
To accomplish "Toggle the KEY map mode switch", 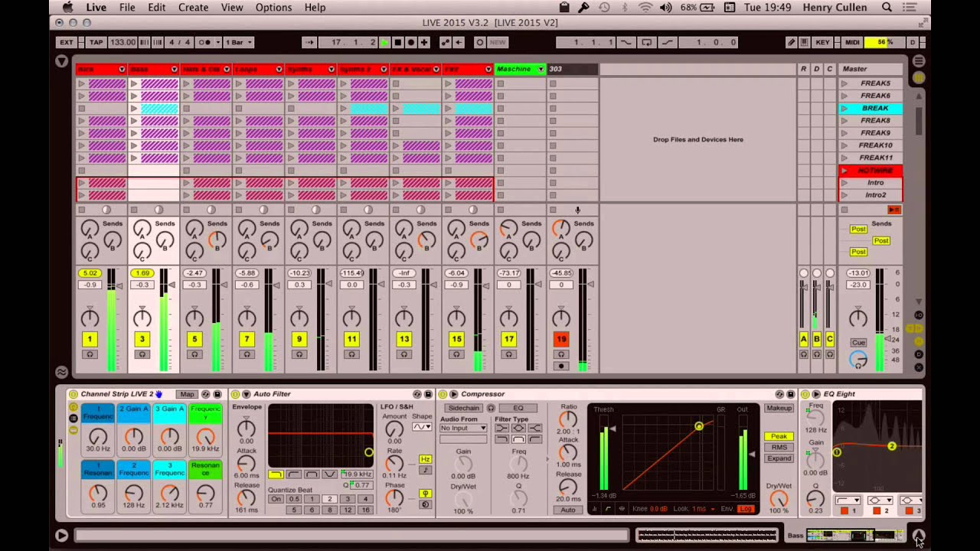I will click(822, 42).
